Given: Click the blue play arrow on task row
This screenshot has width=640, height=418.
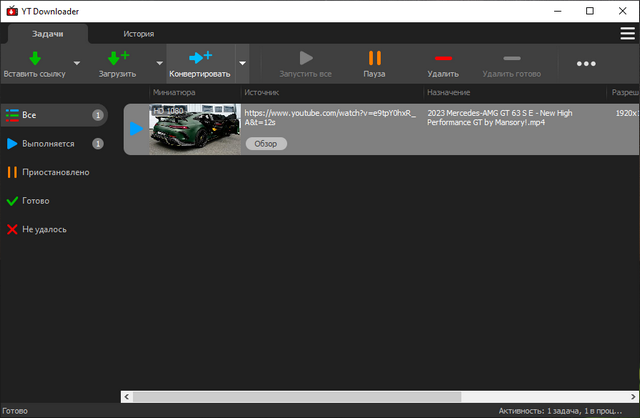Looking at the screenshot, I should pos(136,129).
